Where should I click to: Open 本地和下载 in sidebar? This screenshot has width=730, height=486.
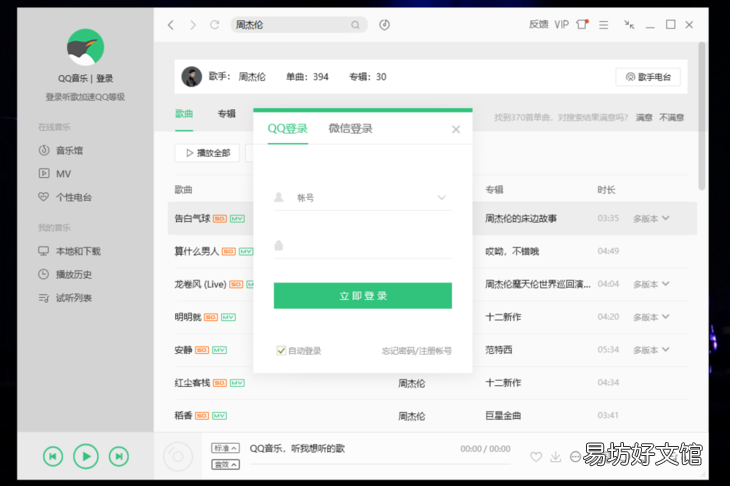(x=69, y=251)
